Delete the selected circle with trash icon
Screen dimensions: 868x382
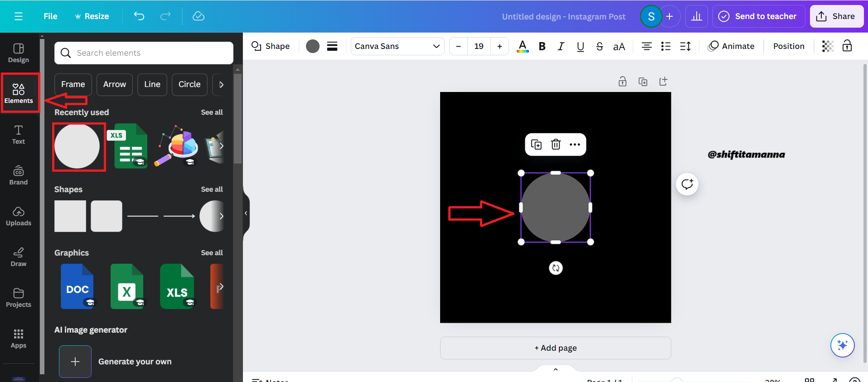(x=556, y=145)
